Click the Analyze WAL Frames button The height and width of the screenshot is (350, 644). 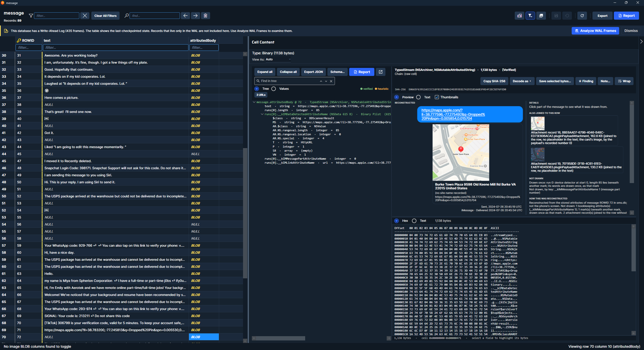(596, 31)
